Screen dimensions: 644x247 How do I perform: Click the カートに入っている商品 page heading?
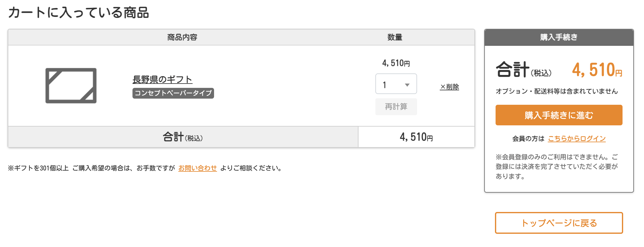[79, 13]
